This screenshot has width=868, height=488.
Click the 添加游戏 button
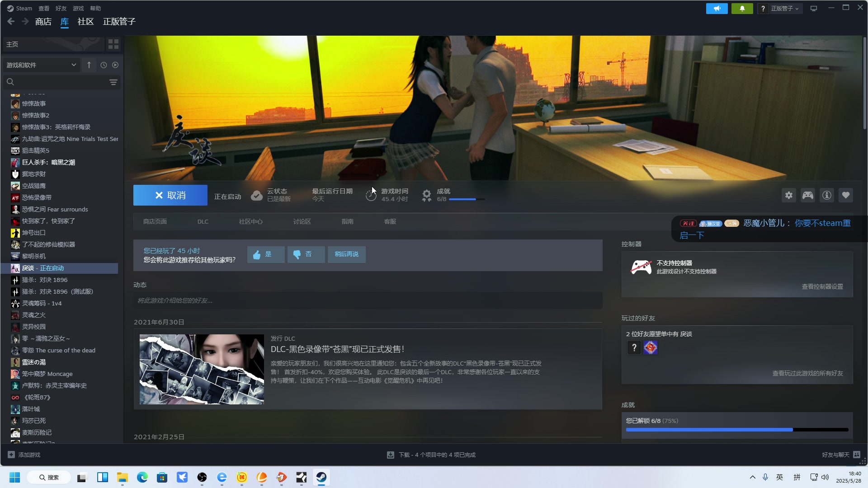point(24,455)
